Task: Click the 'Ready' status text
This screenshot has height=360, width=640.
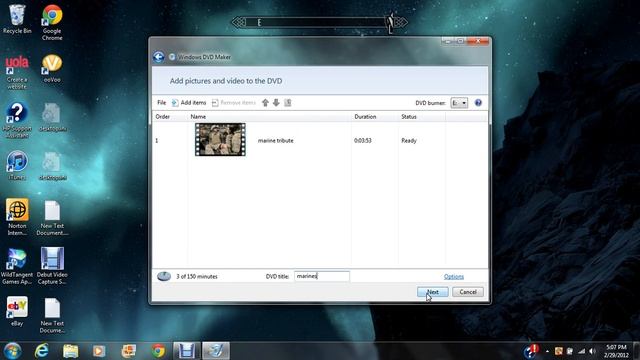Action: coord(409,140)
